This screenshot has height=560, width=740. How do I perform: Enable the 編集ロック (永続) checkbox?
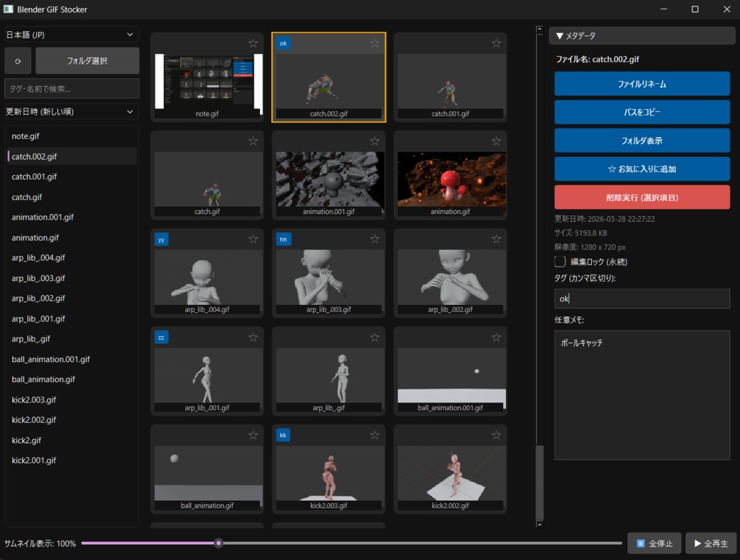(x=559, y=262)
